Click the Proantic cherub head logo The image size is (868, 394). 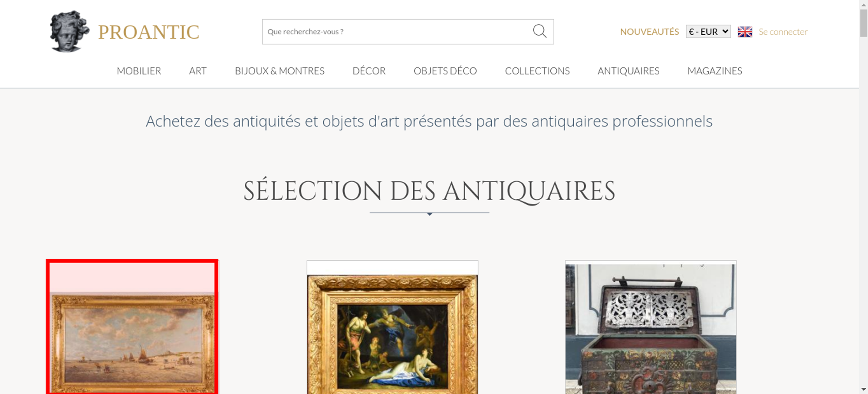coord(69,31)
